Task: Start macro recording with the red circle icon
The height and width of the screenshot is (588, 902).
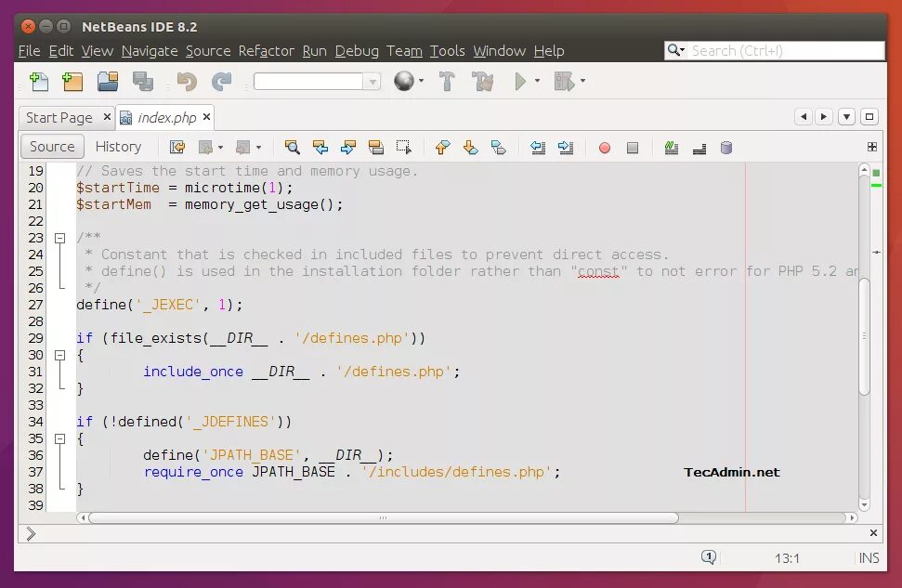Action: point(604,147)
